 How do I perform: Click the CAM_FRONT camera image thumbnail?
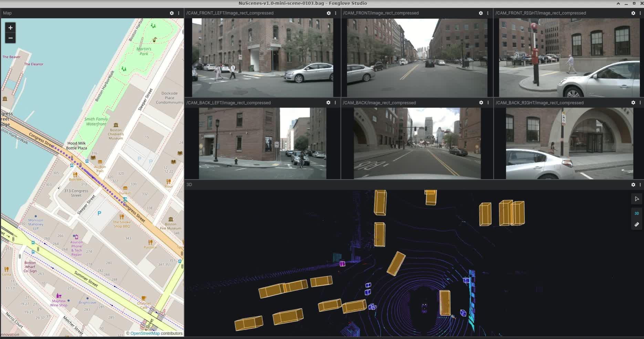tap(416, 57)
